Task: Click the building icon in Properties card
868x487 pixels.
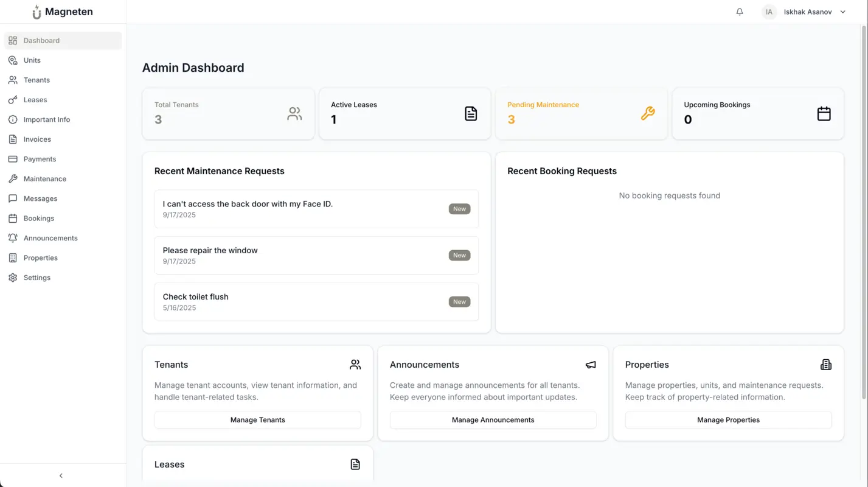Action: (x=825, y=365)
